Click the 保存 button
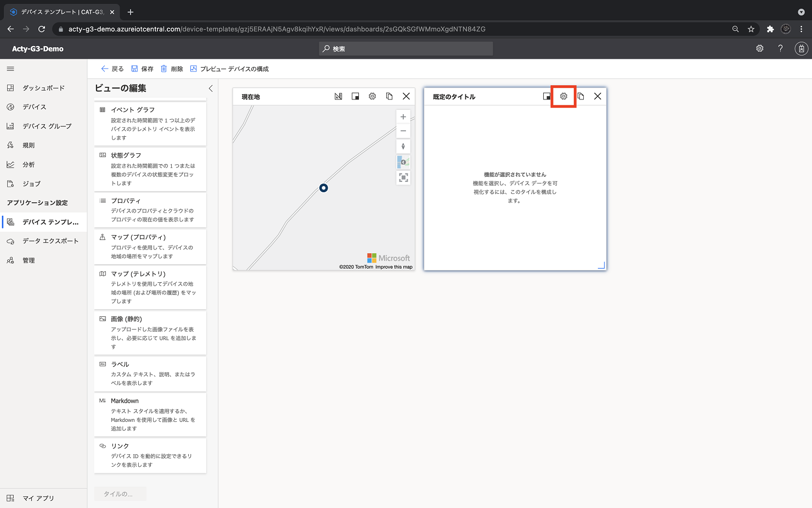This screenshot has height=508, width=812. (x=142, y=69)
